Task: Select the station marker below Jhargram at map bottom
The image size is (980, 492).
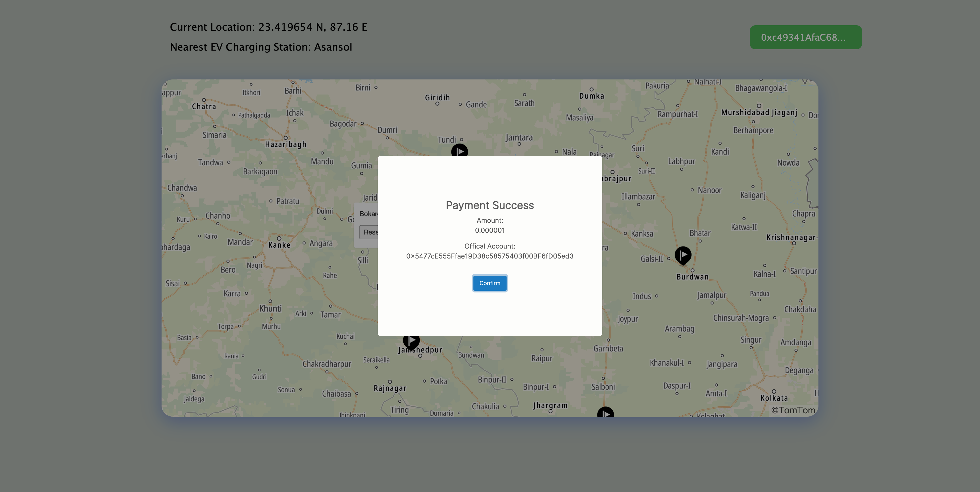Action: coord(605,412)
